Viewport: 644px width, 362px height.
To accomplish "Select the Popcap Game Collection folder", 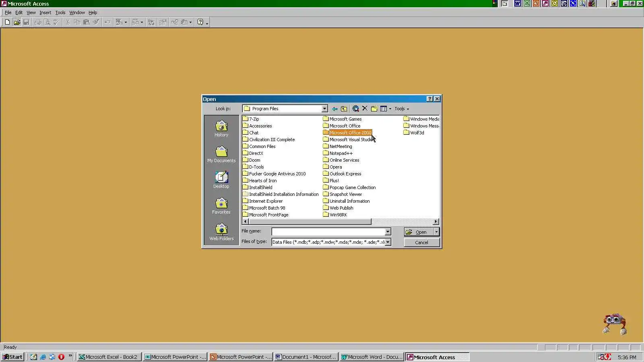I will (349, 187).
